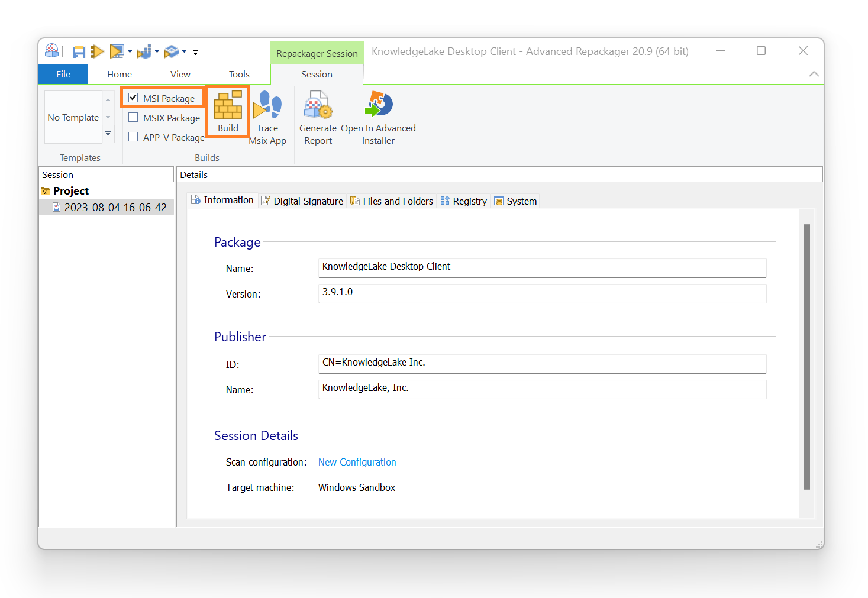This screenshot has height=598, width=868.
Task: Select the Session ribbon tab
Action: click(317, 74)
